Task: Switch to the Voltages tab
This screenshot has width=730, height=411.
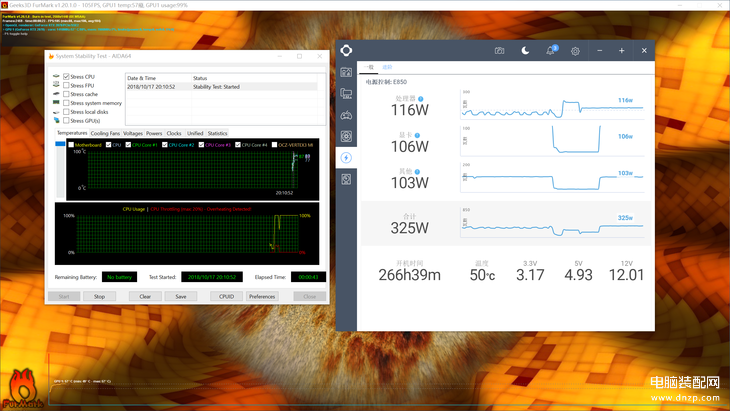Action: pyautogui.click(x=133, y=134)
